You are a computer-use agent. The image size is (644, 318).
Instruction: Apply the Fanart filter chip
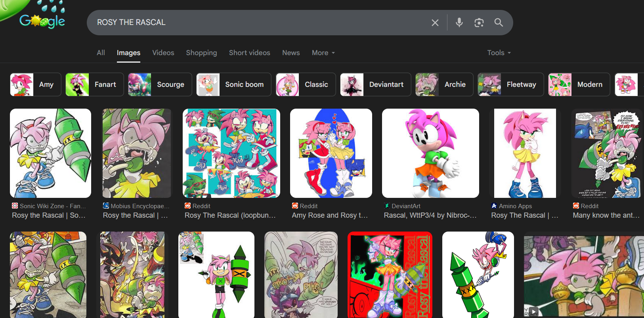[x=95, y=84]
